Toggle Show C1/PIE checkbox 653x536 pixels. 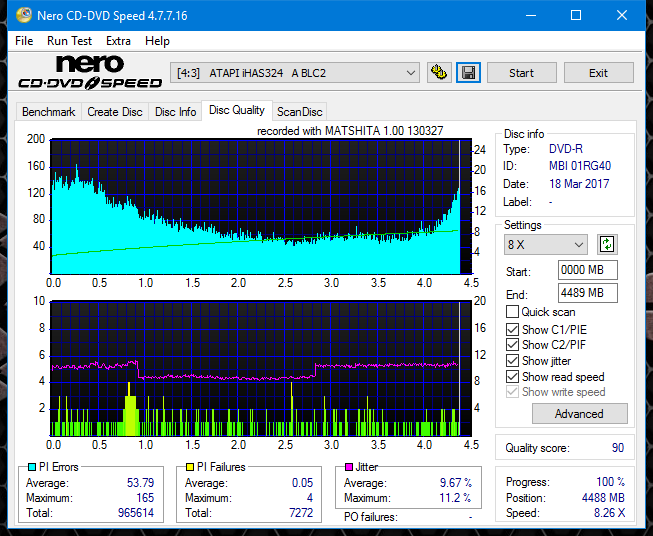512,330
